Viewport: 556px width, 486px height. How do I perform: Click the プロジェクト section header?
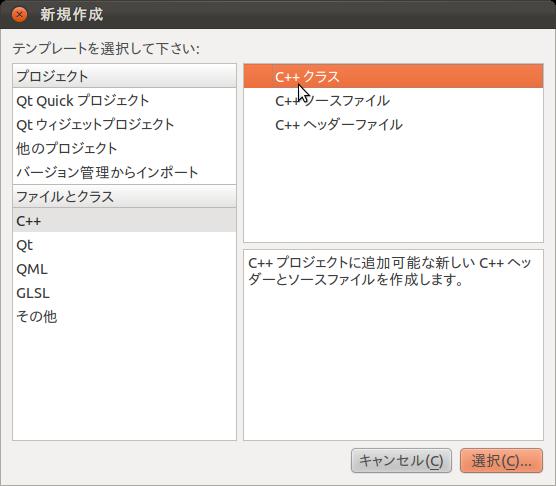click(x=124, y=76)
